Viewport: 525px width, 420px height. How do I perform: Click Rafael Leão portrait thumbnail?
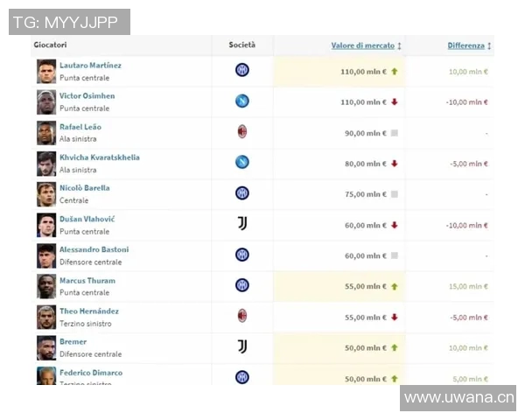click(46, 133)
